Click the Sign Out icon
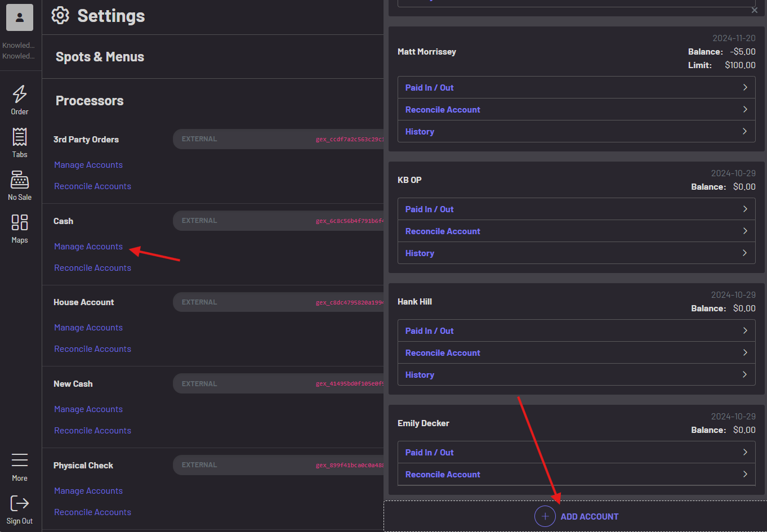Viewport: 767px width, 532px height. coord(20,503)
